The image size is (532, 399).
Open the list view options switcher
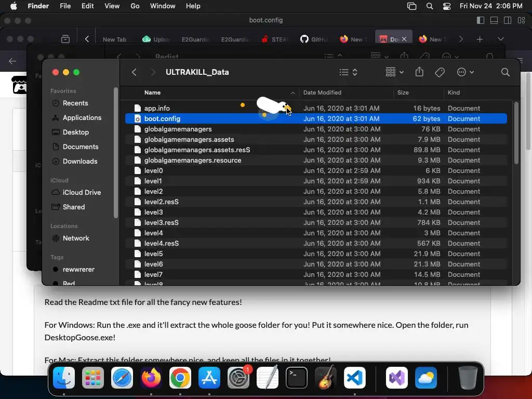(349, 72)
